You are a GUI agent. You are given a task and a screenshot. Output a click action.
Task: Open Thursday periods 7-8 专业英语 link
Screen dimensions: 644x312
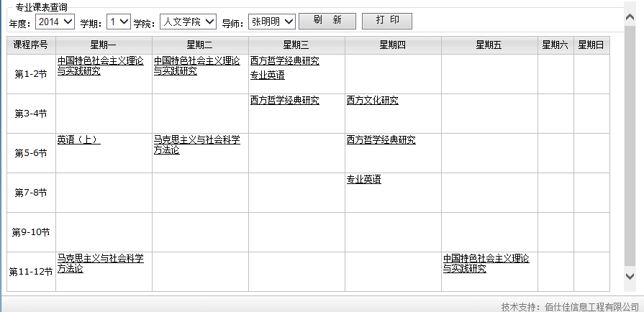[x=363, y=180]
